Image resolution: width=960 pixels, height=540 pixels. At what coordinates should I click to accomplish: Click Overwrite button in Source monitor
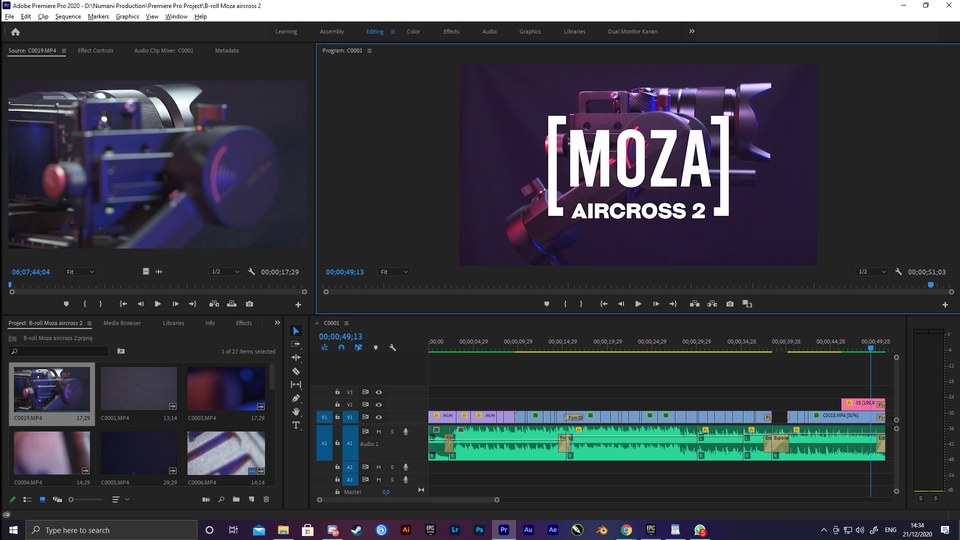[x=231, y=304]
